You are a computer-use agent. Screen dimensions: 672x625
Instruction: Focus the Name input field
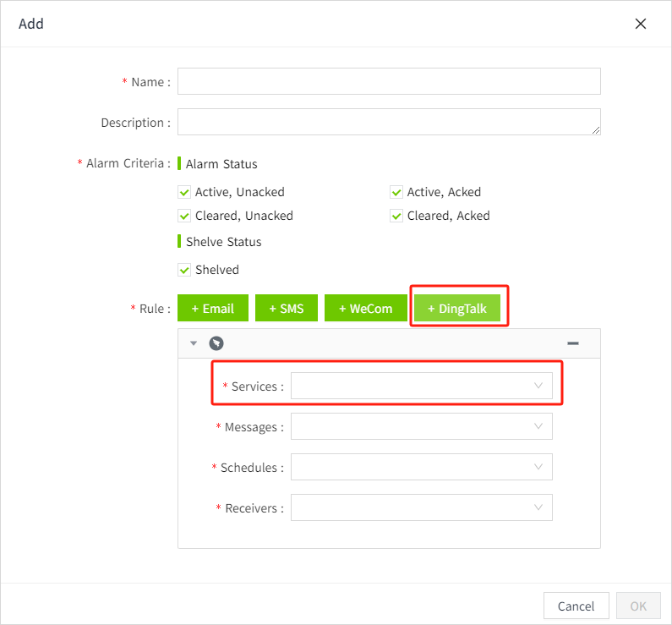(389, 82)
